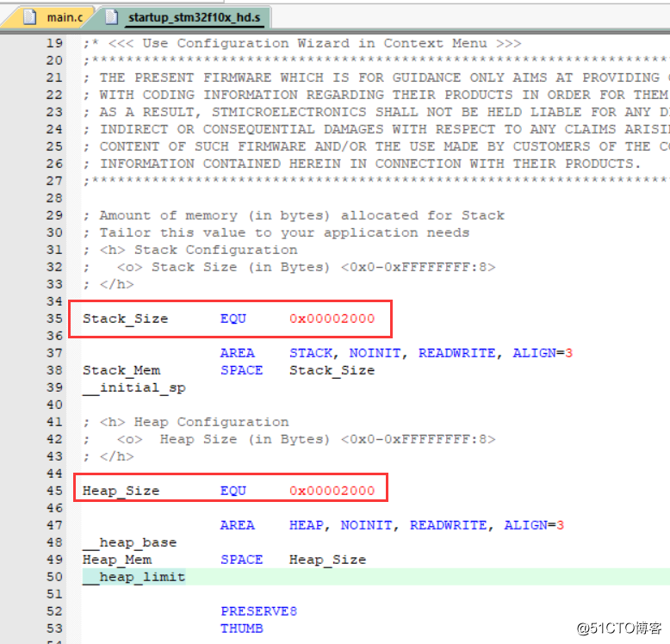
Task: Click the main.c file icon
Action: tap(29, 17)
